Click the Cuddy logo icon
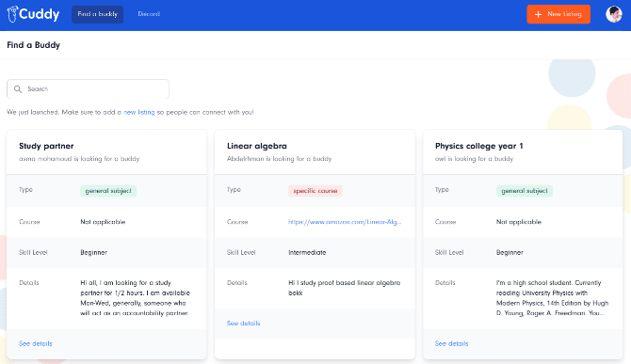The image size is (631, 364). tap(12, 14)
